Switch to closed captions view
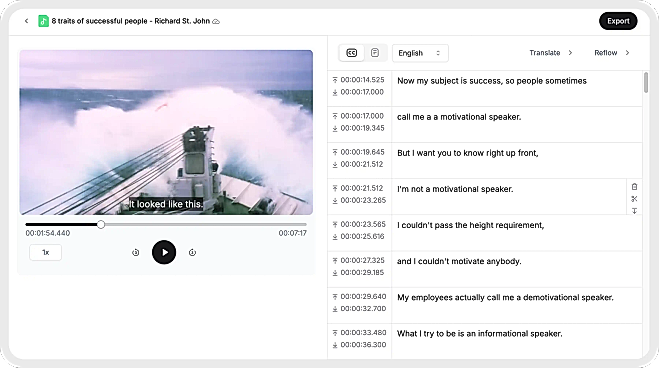 pos(351,53)
